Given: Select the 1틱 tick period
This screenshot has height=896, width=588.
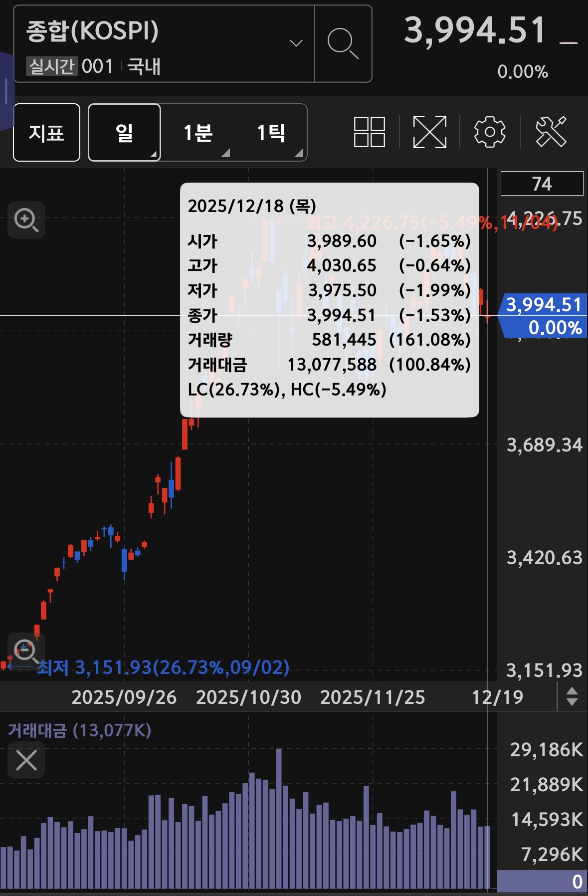Looking at the screenshot, I should (271, 133).
